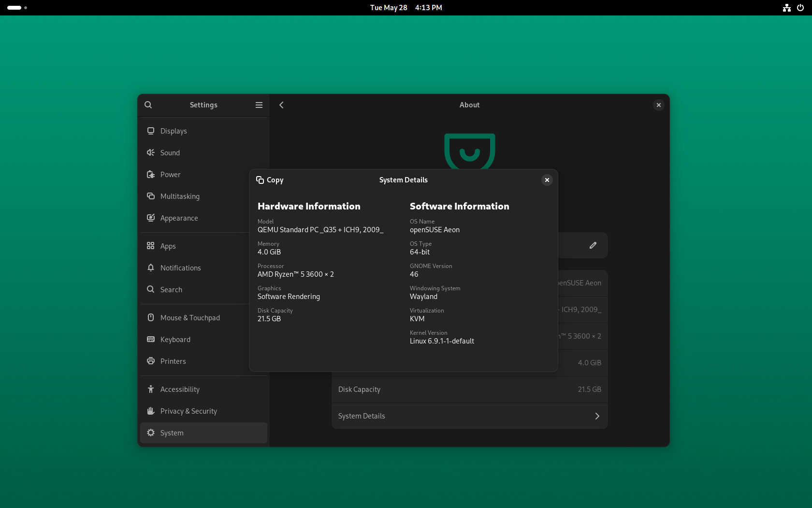The height and width of the screenshot is (508, 812).
Task: Click the openSUSE Aeon logo
Action: pyautogui.click(x=470, y=151)
